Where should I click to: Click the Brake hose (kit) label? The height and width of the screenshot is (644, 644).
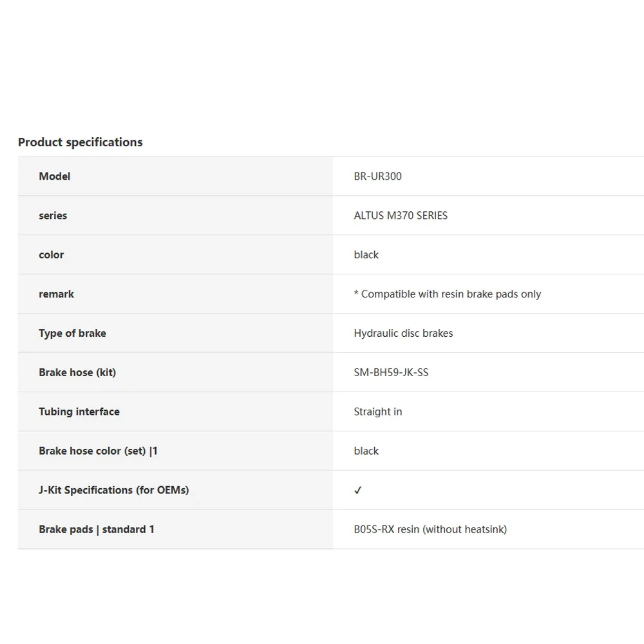77,373
